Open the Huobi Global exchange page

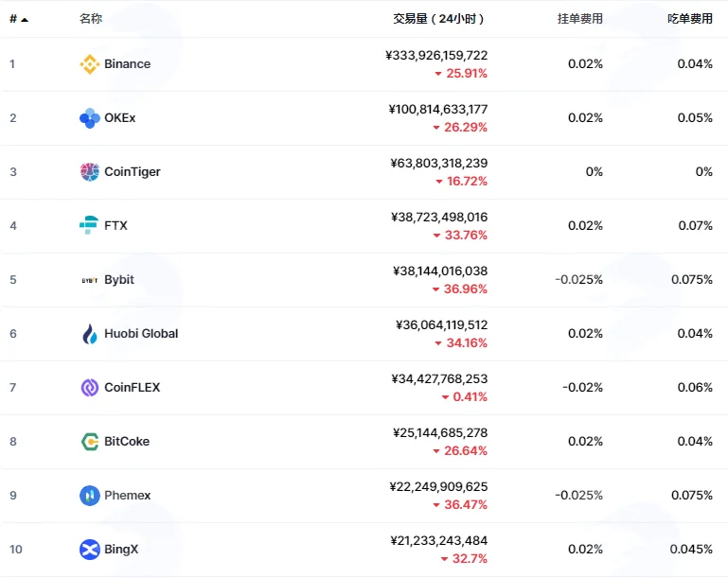pos(141,334)
